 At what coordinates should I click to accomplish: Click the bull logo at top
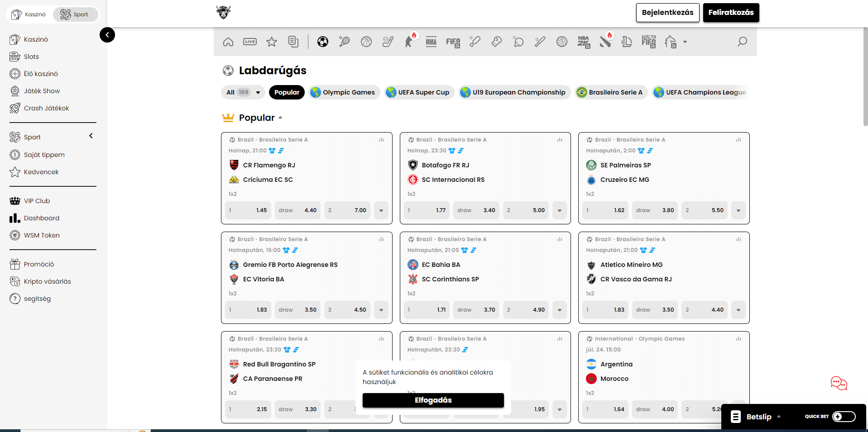[x=224, y=12]
